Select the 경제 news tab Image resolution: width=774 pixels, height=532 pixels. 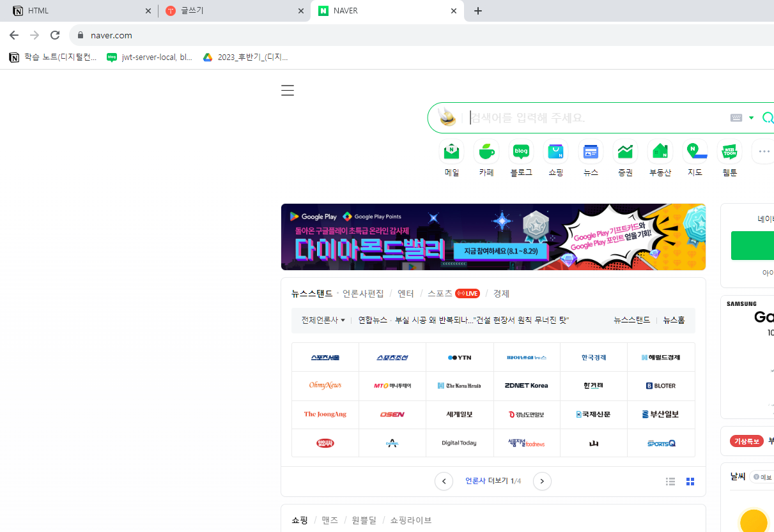tap(501, 294)
